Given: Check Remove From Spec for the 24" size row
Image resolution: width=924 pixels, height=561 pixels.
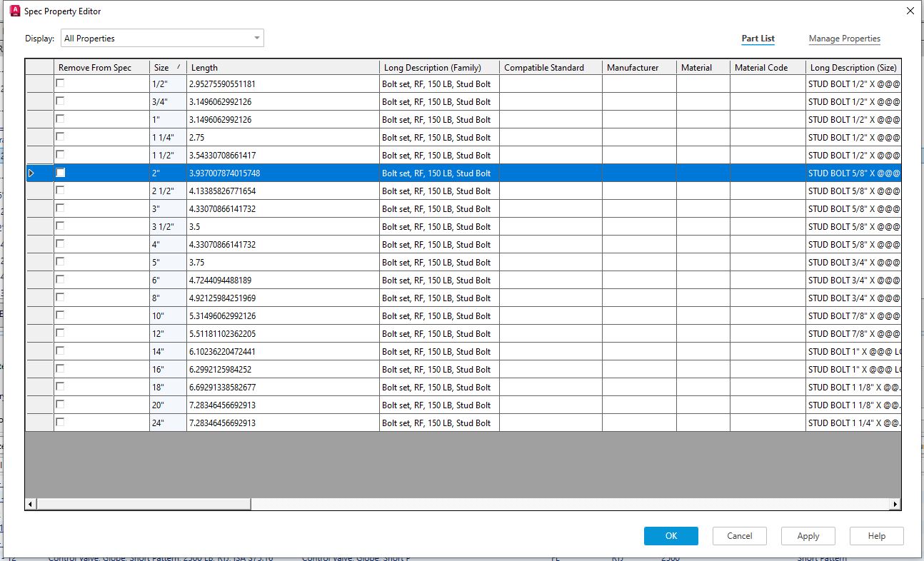Looking at the screenshot, I should click(x=61, y=423).
